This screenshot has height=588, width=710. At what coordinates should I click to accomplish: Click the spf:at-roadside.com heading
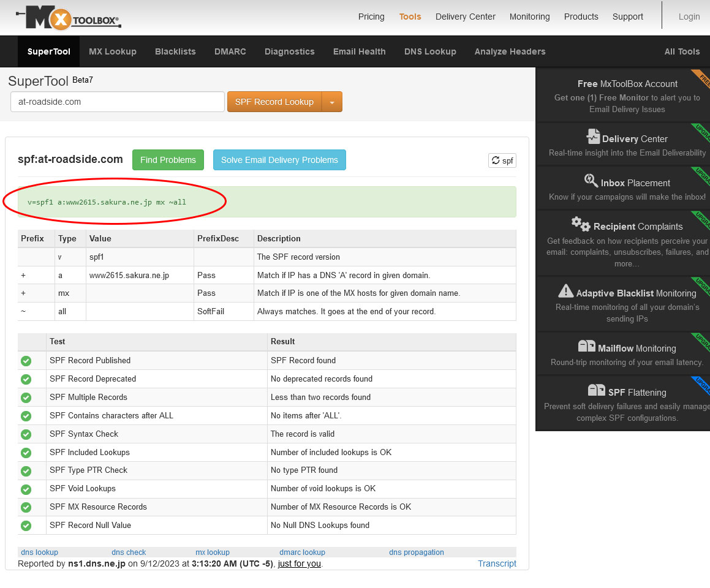point(70,159)
